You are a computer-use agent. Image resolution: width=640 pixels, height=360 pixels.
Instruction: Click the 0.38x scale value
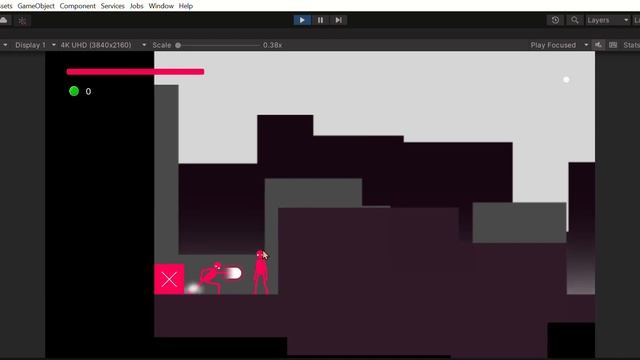coord(272,45)
